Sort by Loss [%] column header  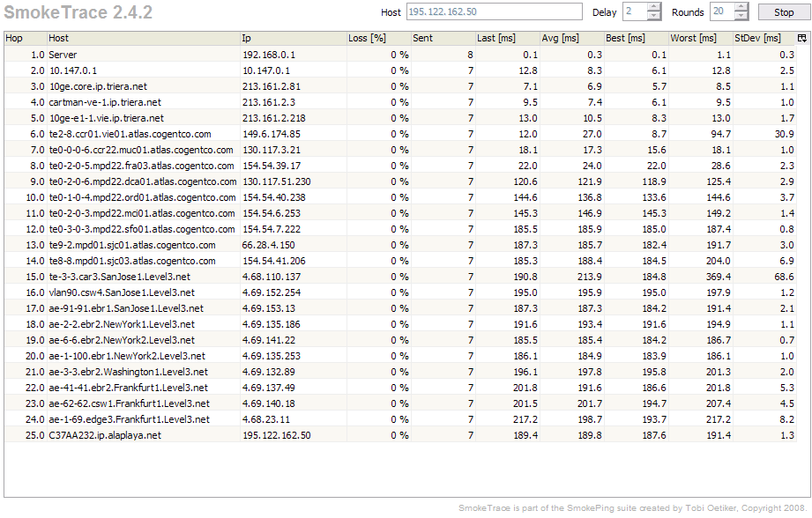coord(378,38)
